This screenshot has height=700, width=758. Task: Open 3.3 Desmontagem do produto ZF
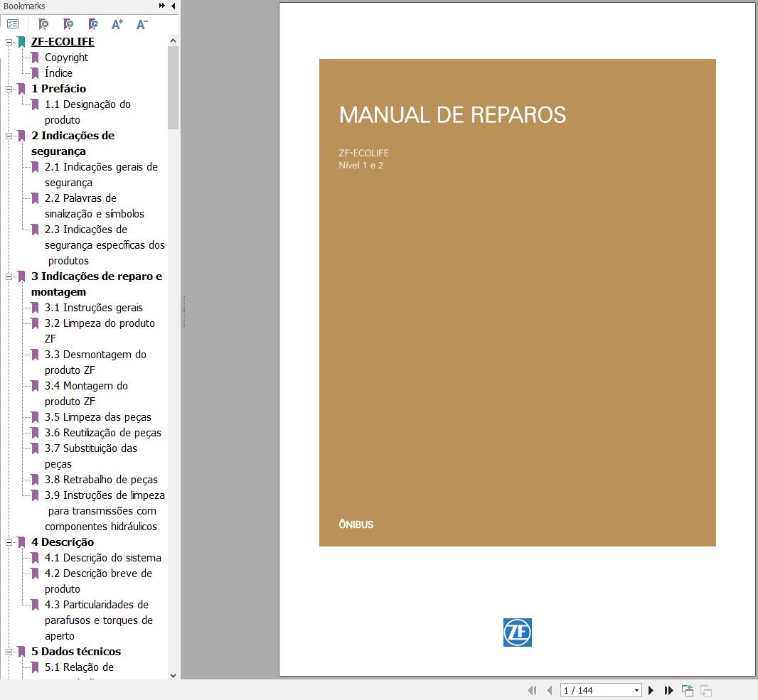[95, 362]
